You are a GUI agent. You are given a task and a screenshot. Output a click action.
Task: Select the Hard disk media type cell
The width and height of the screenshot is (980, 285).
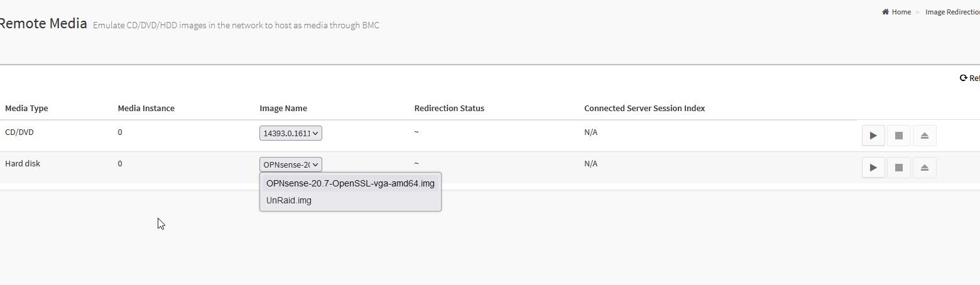click(x=23, y=163)
